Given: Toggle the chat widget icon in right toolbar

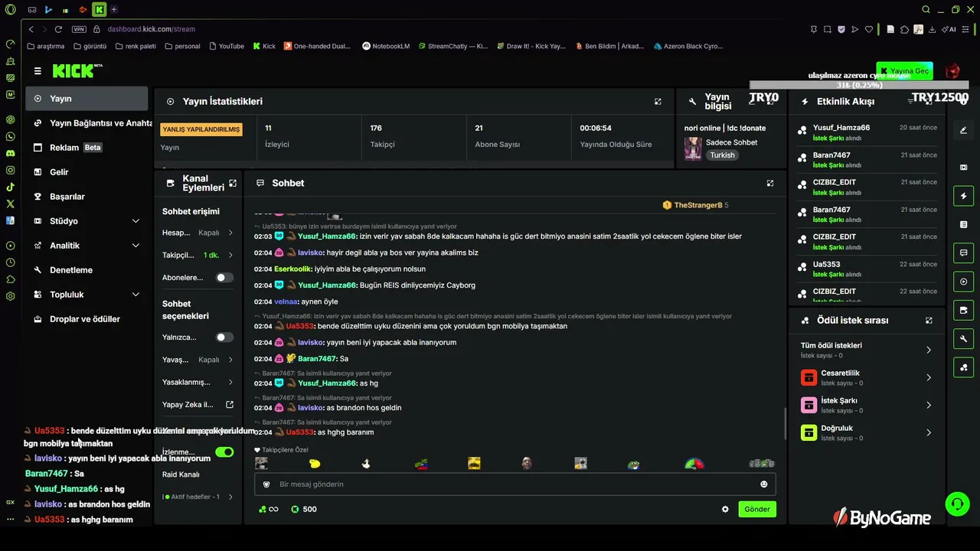Looking at the screenshot, I should click(963, 253).
